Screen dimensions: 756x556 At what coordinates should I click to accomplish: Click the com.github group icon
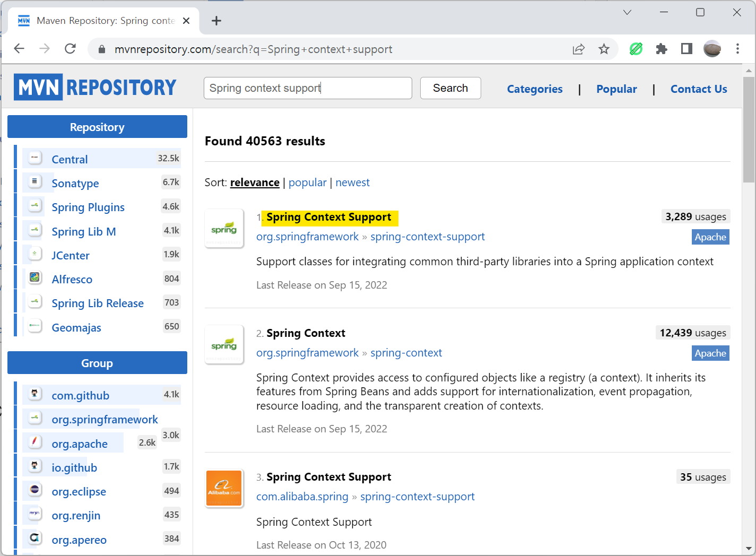coord(35,394)
